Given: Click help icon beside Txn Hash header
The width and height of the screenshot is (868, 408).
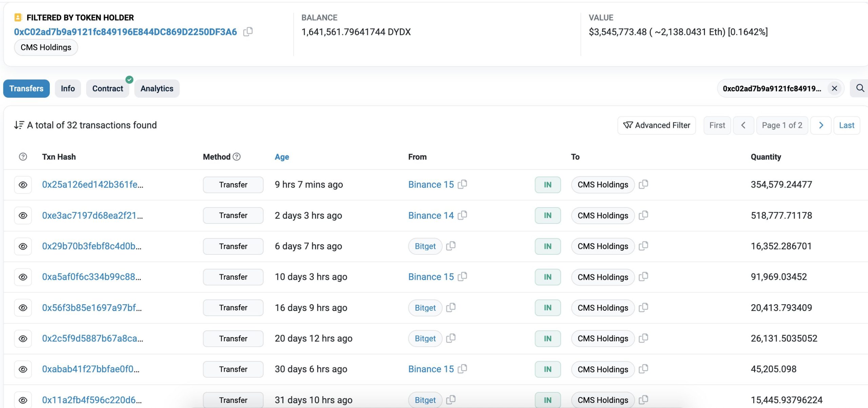Looking at the screenshot, I should [x=23, y=157].
